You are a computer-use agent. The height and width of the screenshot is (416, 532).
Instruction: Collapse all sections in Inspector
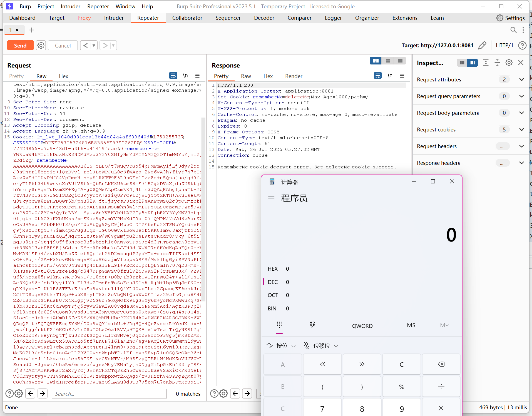coord(497,63)
